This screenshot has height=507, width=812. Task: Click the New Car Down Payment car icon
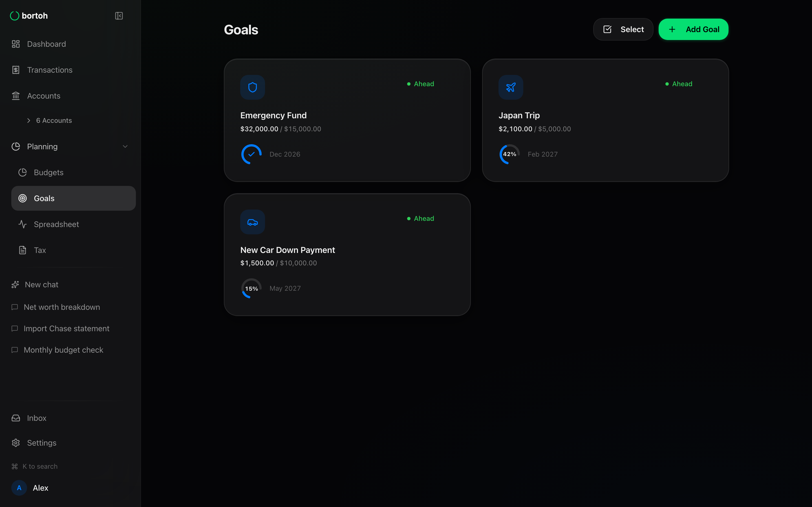(x=252, y=222)
